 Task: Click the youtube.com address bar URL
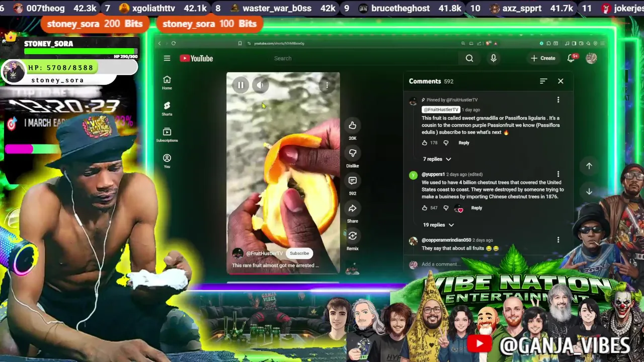279,43
